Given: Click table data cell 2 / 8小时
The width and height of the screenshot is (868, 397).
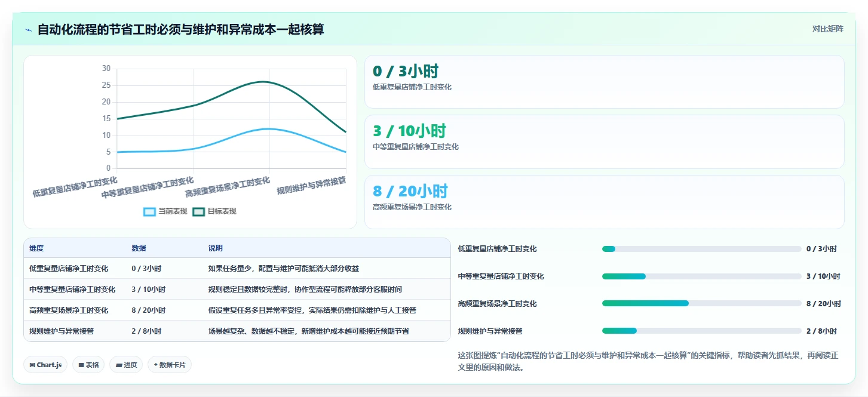Looking at the screenshot, I should coord(146,331).
